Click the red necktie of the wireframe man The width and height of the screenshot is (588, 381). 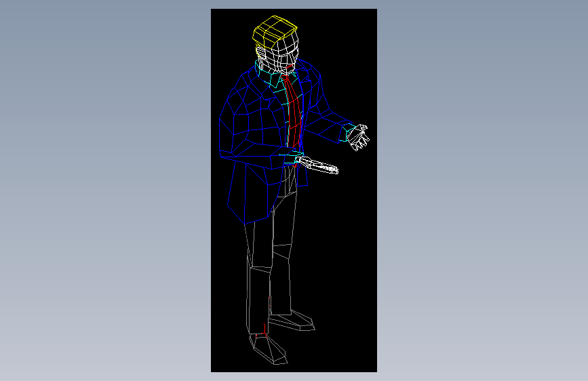point(292,113)
